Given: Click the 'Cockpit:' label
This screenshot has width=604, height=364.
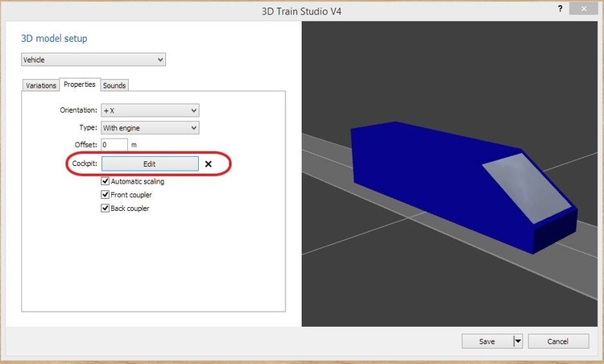Looking at the screenshot, I should pyautogui.click(x=85, y=163).
